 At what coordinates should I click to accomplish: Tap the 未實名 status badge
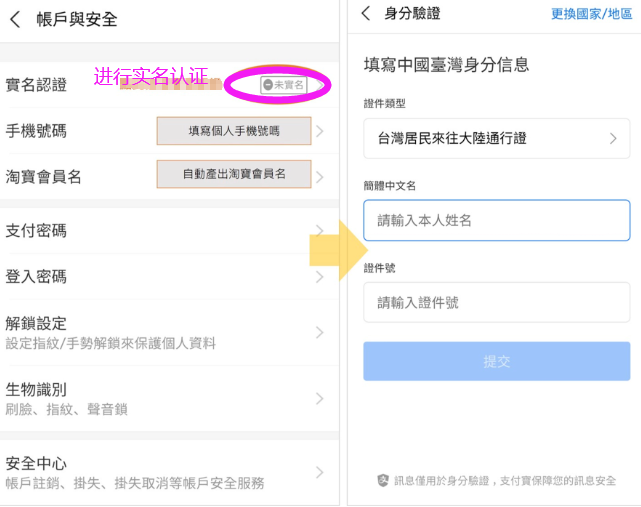(282, 85)
